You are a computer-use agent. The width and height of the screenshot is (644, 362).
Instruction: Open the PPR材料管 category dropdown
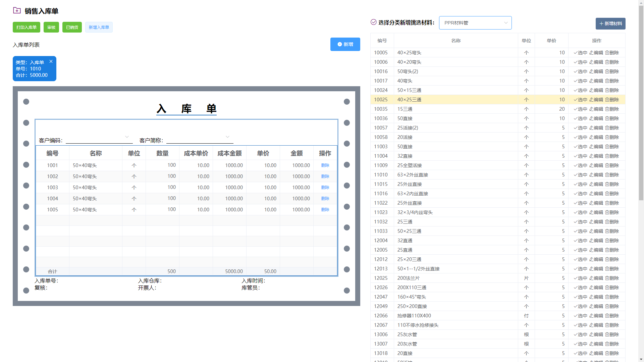[x=475, y=23]
